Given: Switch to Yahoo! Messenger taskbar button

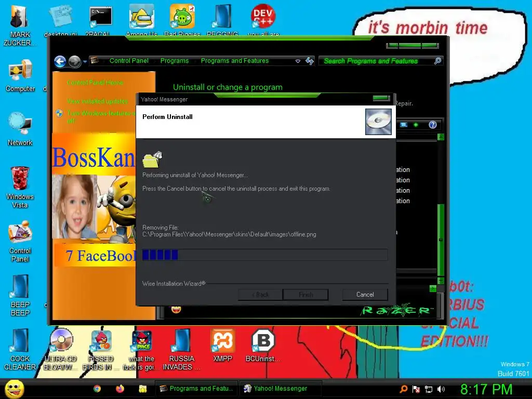Looking at the screenshot, I should pos(280,389).
